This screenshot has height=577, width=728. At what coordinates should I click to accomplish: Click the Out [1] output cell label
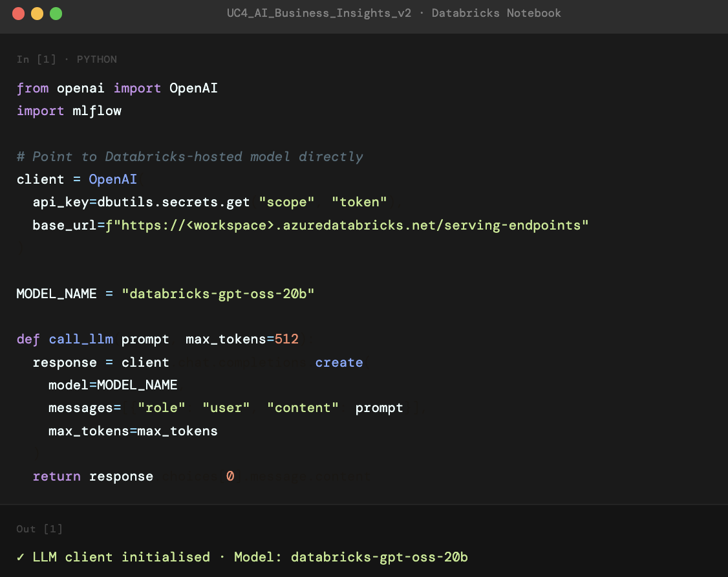[40, 528]
